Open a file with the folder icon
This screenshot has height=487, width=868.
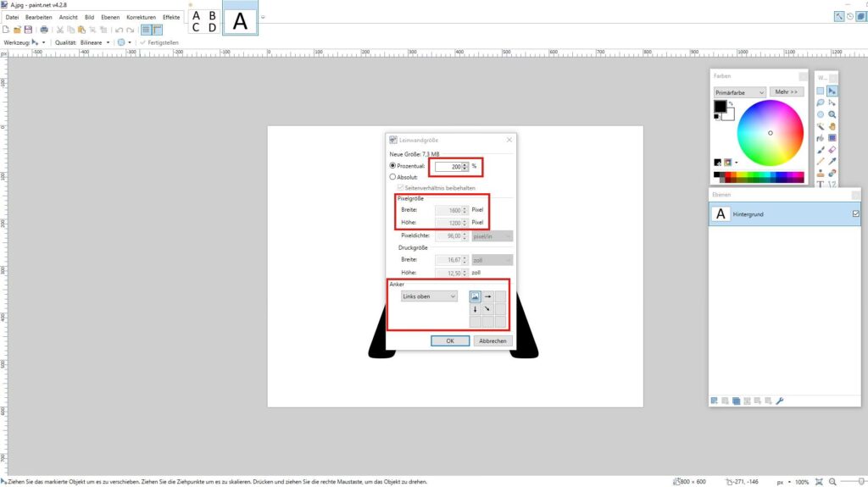(17, 30)
